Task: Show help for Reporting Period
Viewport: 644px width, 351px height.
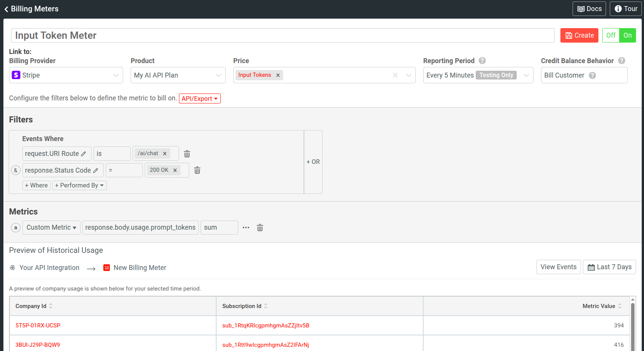Action: pyautogui.click(x=482, y=61)
